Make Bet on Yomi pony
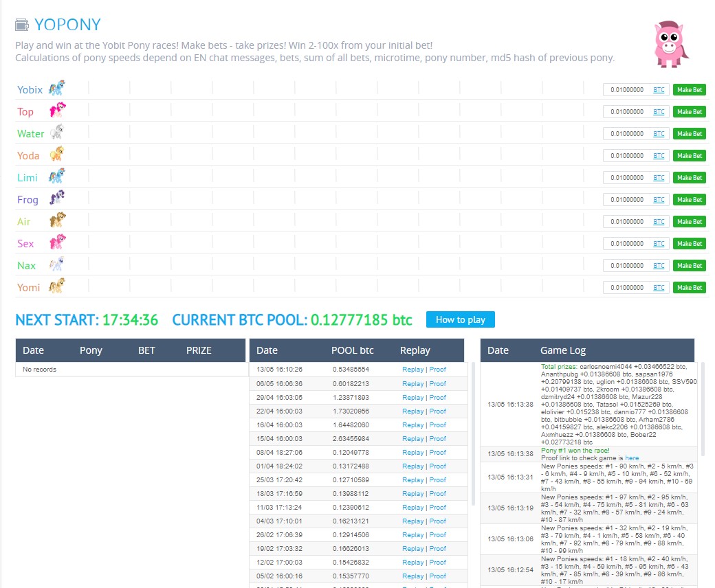Viewport: 715px width, 588px height. pos(689,287)
